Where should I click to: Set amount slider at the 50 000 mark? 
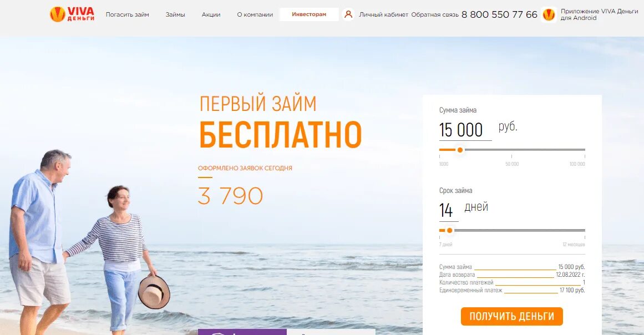point(512,150)
